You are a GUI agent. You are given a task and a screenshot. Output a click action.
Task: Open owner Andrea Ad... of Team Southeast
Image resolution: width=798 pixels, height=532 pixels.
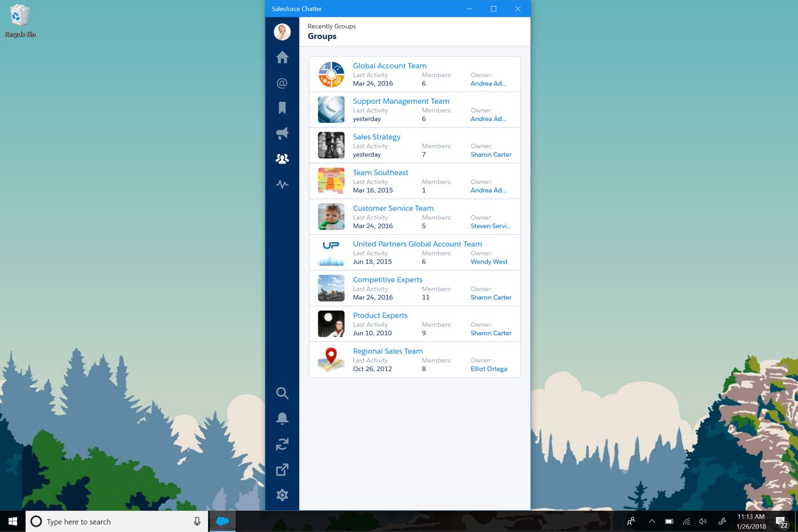488,190
